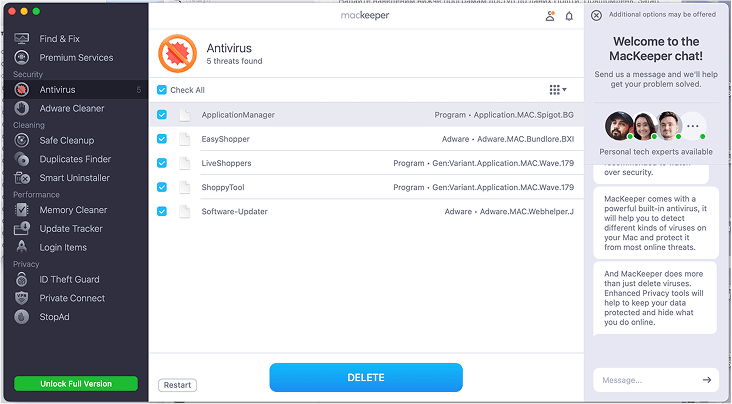Click the DELETE button

(x=366, y=377)
